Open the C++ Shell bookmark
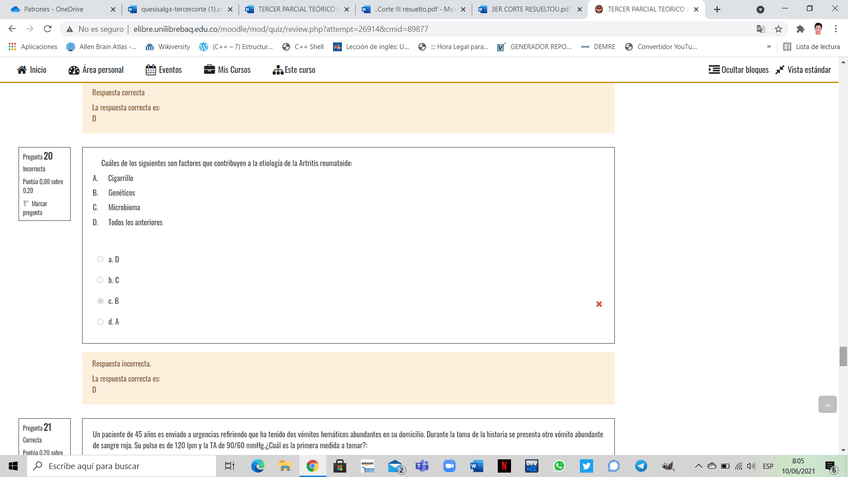This screenshot has width=848, height=477. point(303,47)
